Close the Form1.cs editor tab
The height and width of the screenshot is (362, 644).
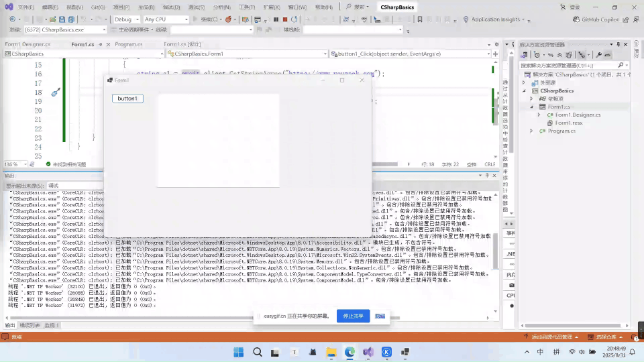click(x=108, y=44)
